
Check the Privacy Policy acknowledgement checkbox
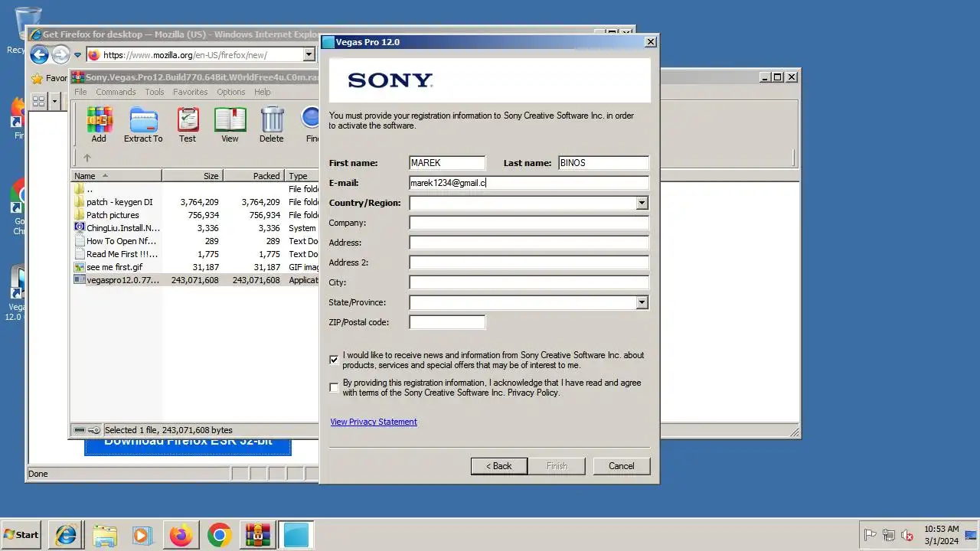(334, 387)
